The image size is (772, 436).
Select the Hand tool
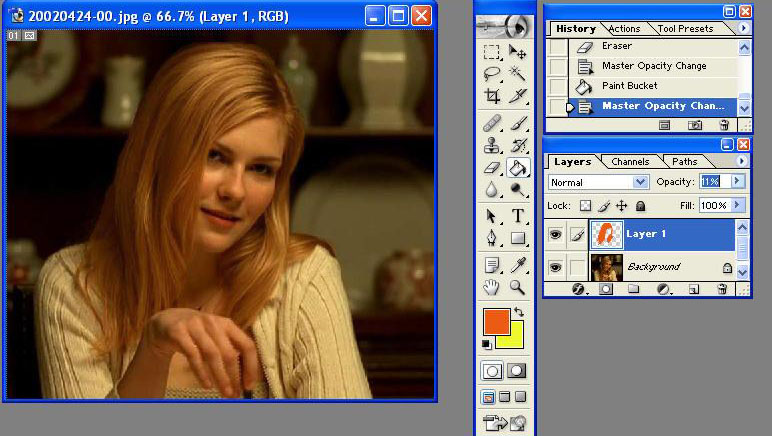tap(492, 288)
